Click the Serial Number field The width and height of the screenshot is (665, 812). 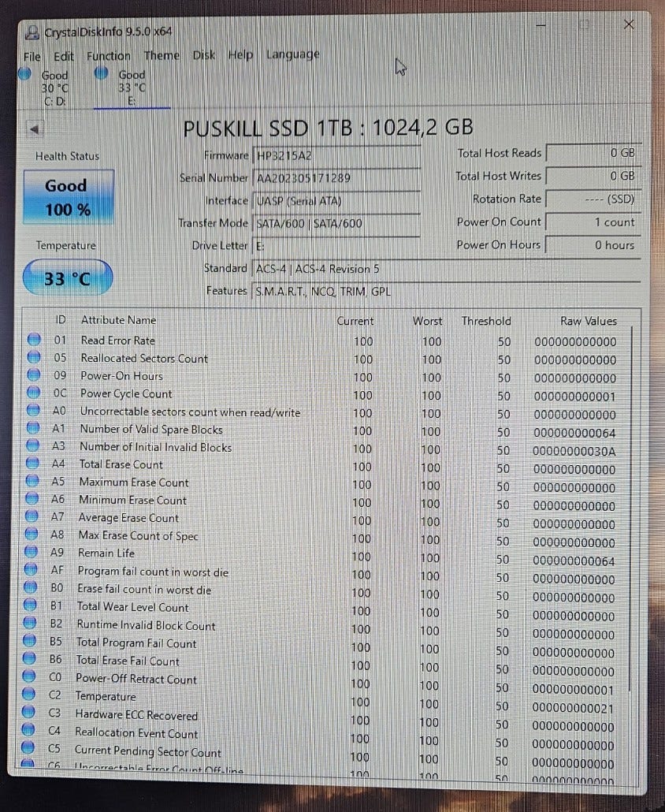pos(336,178)
